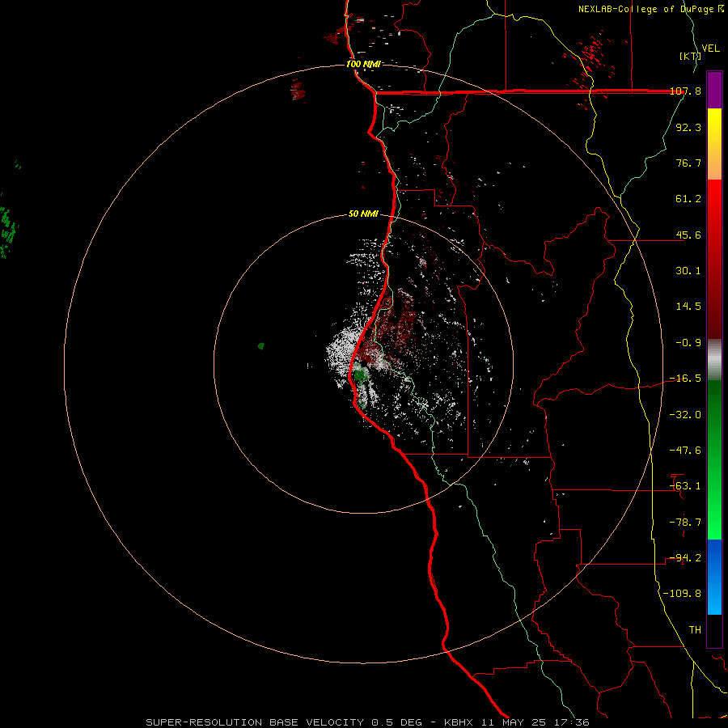Click the 76.7 value on velocity scale
Image resolution: width=728 pixels, height=728 pixels.
688,163
